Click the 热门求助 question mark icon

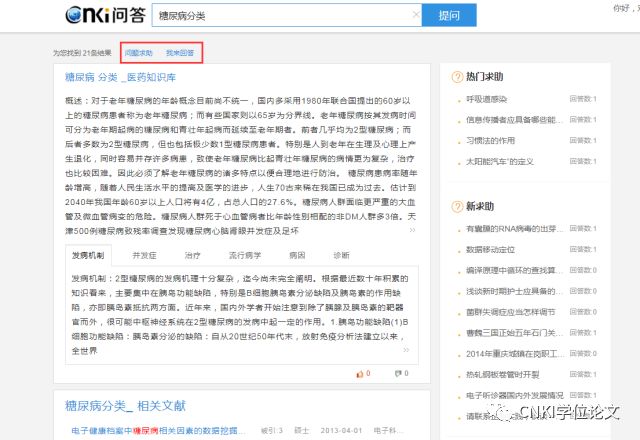click(457, 77)
